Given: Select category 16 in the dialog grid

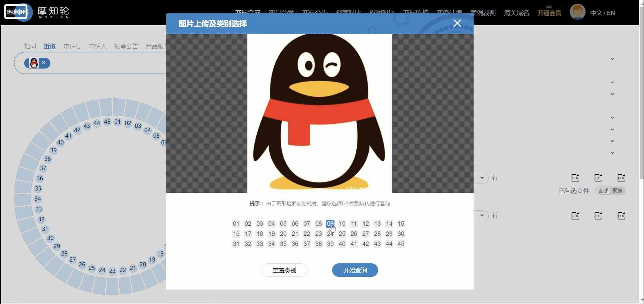Looking at the screenshot, I should 236,234.
